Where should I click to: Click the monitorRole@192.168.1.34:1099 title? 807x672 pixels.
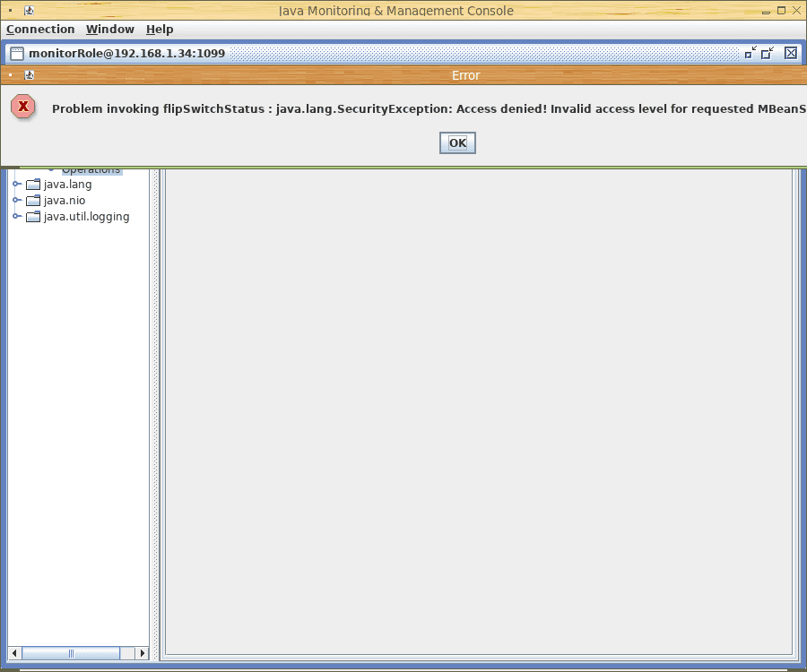[x=127, y=54]
